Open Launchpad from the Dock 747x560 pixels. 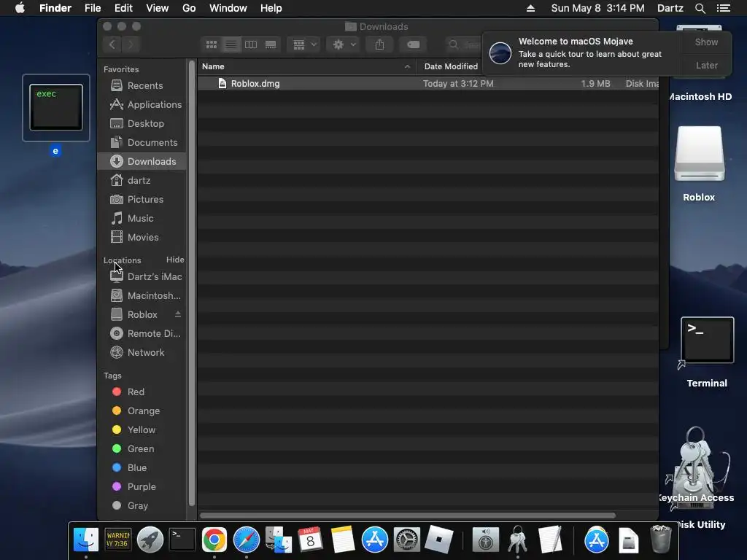(150, 540)
